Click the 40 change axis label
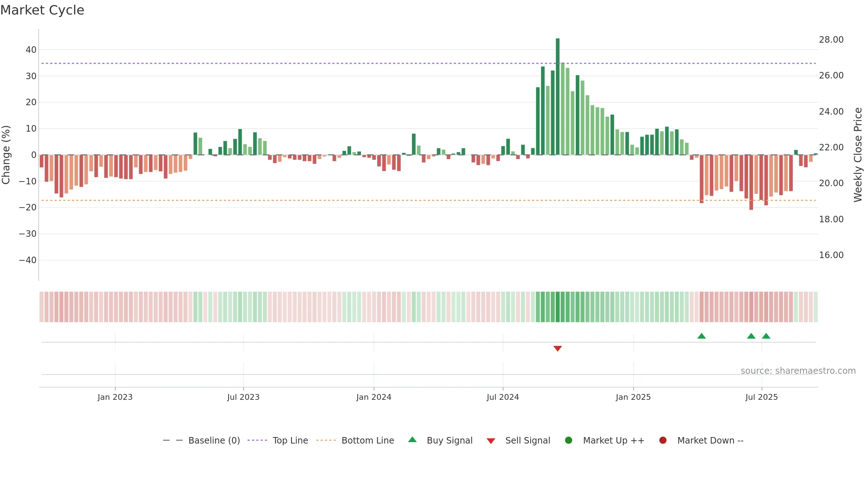 point(31,50)
